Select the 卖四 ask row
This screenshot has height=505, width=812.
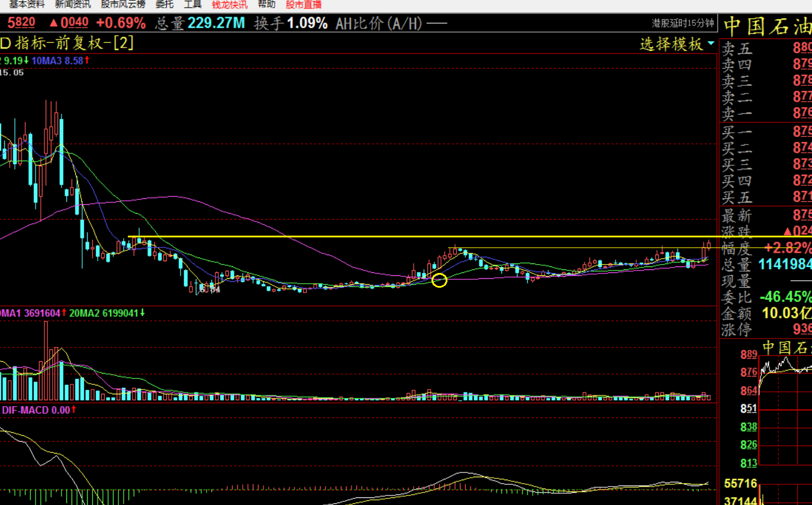click(766, 64)
